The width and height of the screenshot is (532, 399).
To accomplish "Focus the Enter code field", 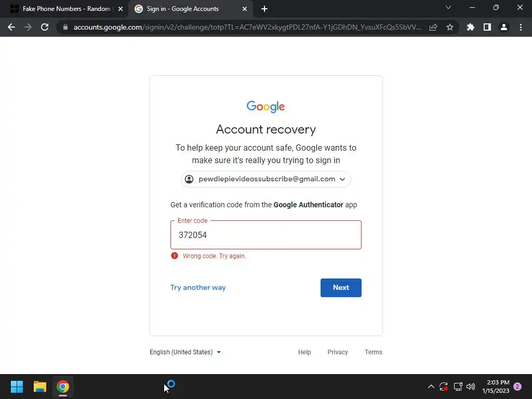I will click(265, 235).
